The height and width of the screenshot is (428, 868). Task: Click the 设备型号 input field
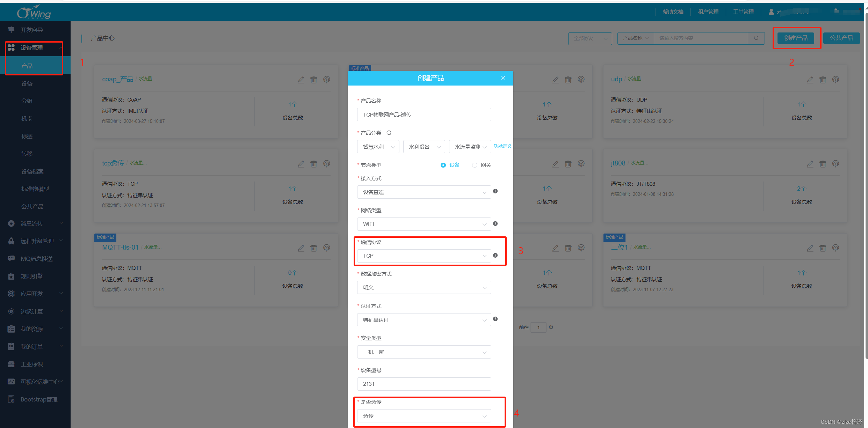click(424, 384)
